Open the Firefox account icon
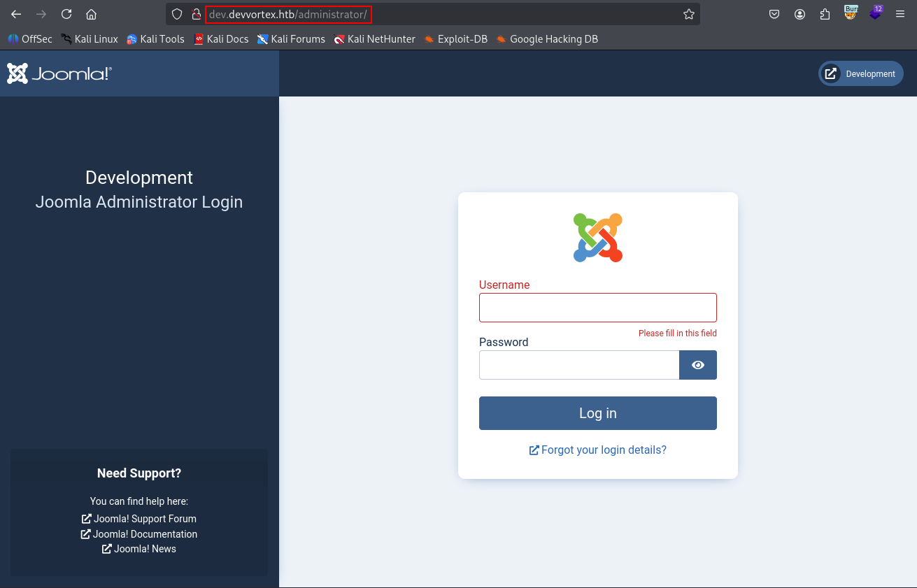This screenshot has width=917, height=588. 799,14
